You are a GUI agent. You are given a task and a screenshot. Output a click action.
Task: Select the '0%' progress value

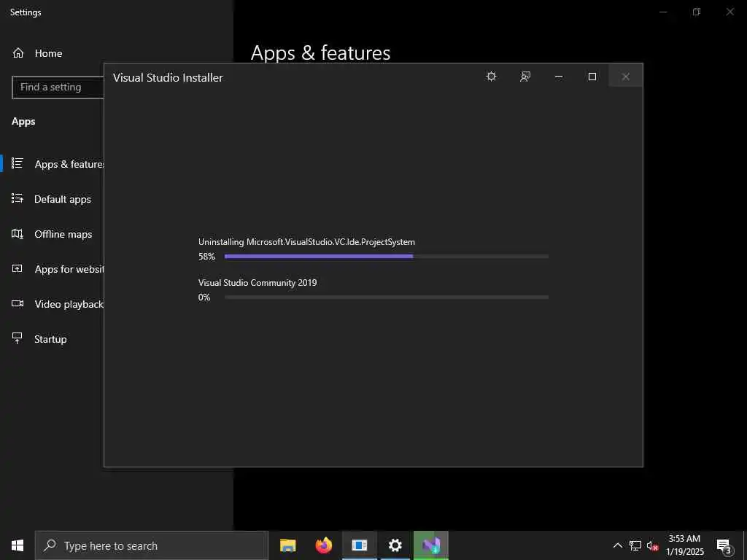tap(204, 297)
